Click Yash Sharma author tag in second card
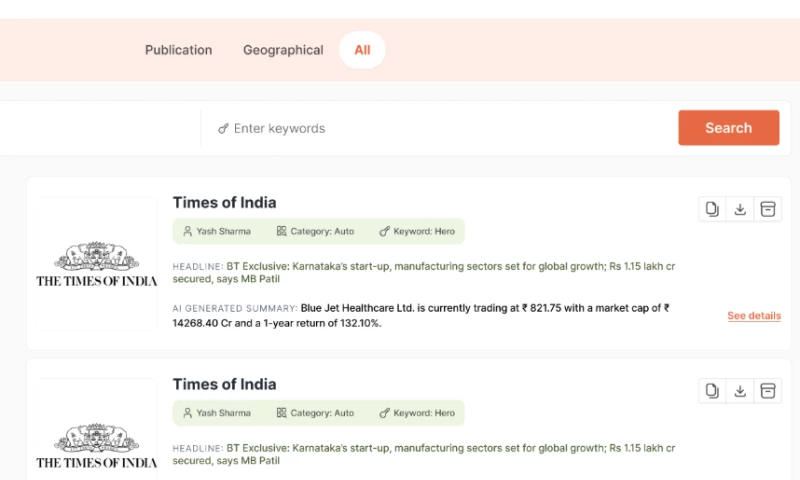Image resolution: width=800 pixels, height=480 pixels. pos(217,413)
